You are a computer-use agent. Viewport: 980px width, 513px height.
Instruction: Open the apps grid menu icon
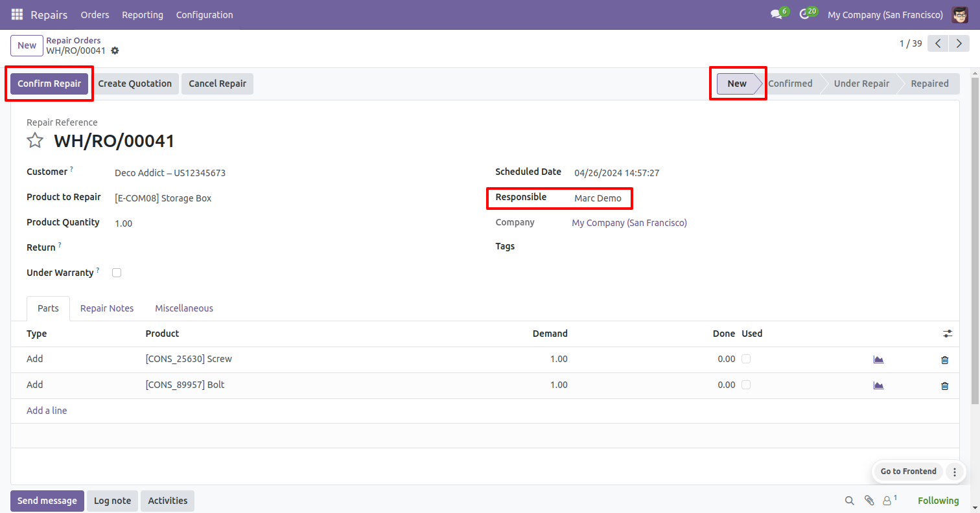[x=17, y=14]
